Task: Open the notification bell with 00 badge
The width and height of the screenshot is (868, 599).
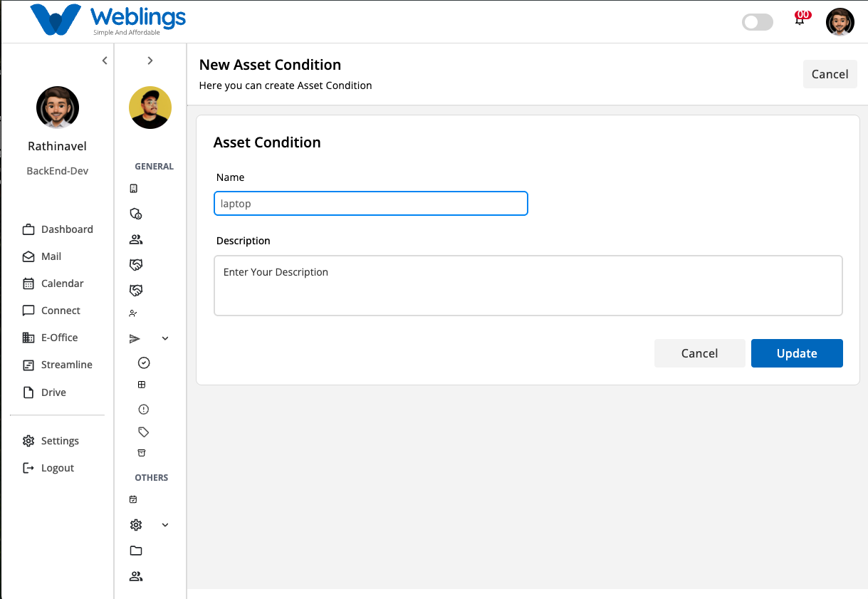Action: [801, 19]
